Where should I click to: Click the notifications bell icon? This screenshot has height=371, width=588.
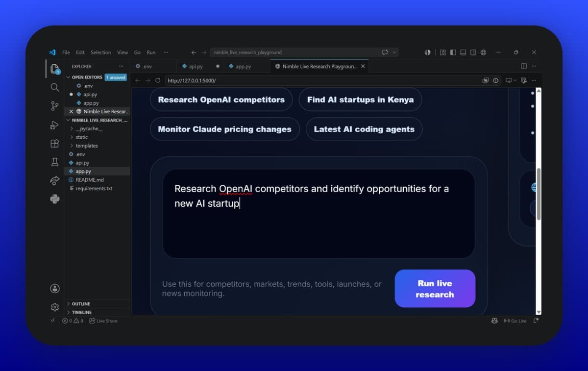click(536, 321)
